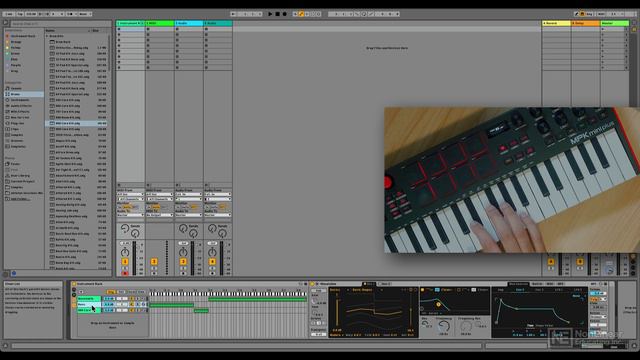Screen dimensions: 640x360
Task: Toggle the orange Automation Arm button in the transport bar
Action: point(301,14)
